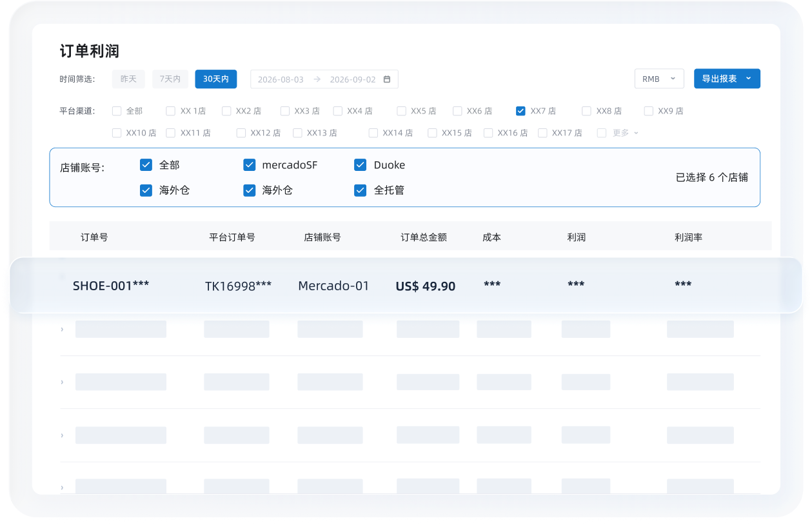812x525 pixels.
Task: Check the XX5 店 checkbox
Action: coord(402,111)
